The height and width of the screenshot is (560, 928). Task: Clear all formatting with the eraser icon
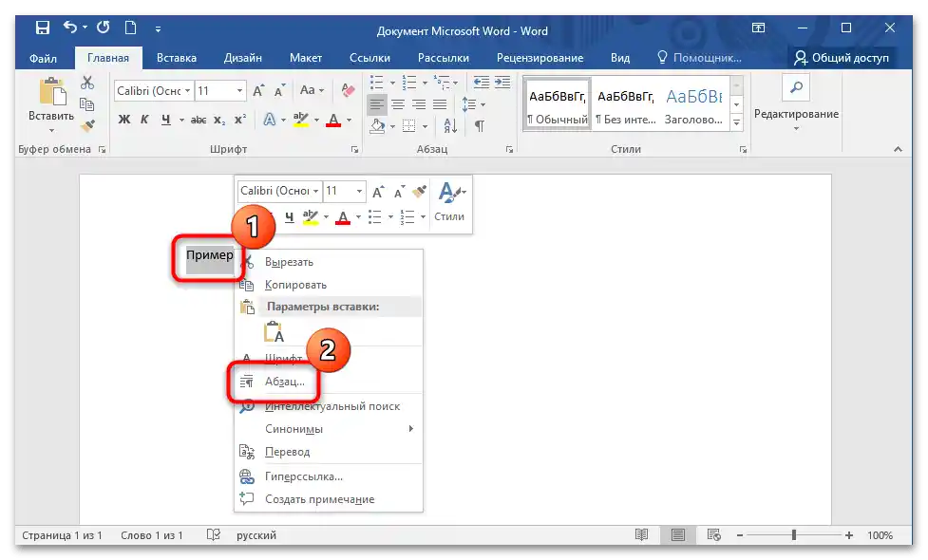pos(348,90)
